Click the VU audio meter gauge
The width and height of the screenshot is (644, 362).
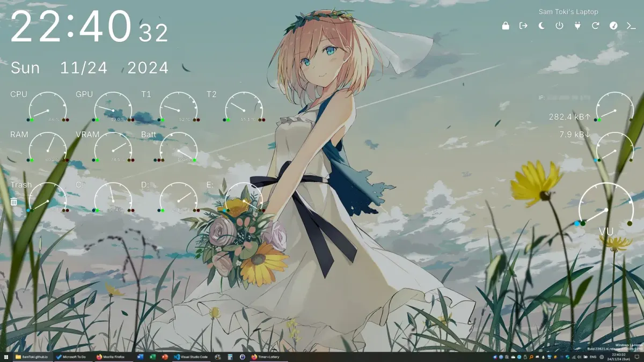tap(606, 206)
